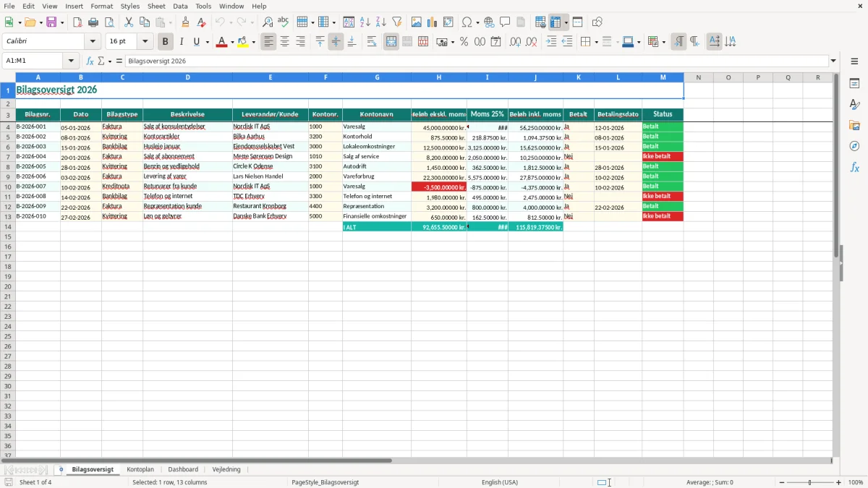Click the zoom out minus button

point(782,482)
